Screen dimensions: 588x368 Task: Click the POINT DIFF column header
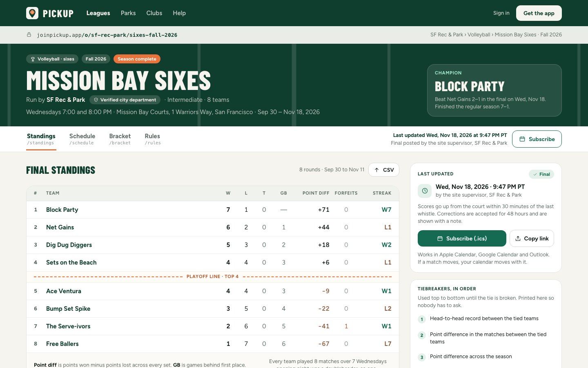(316, 193)
